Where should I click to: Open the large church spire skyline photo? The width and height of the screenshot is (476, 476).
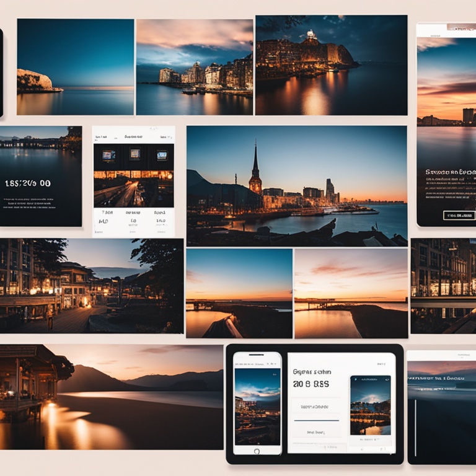click(296, 186)
